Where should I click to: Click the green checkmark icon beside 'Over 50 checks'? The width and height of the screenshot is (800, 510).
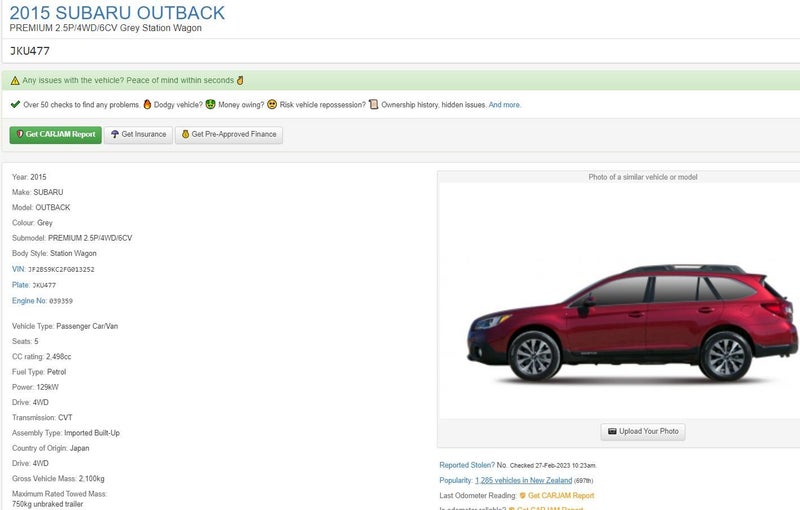(x=15, y=105)
